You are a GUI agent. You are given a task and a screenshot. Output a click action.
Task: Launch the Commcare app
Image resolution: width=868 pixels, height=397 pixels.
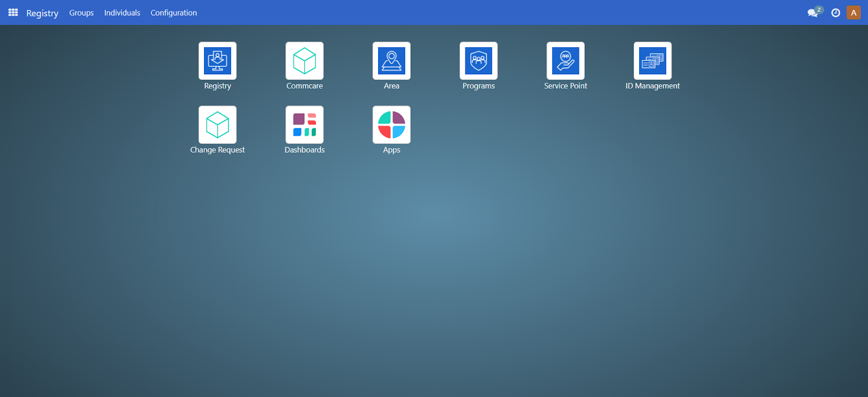point(304,61)
